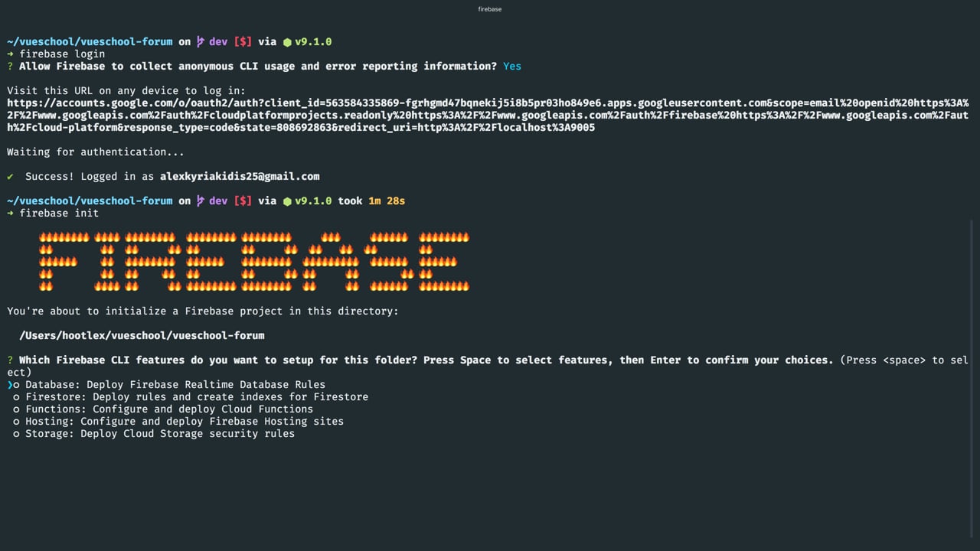The image size is (980, 551).
Task: Click the cyan selection cursor arrow beside Database
Action: [10, 385]
